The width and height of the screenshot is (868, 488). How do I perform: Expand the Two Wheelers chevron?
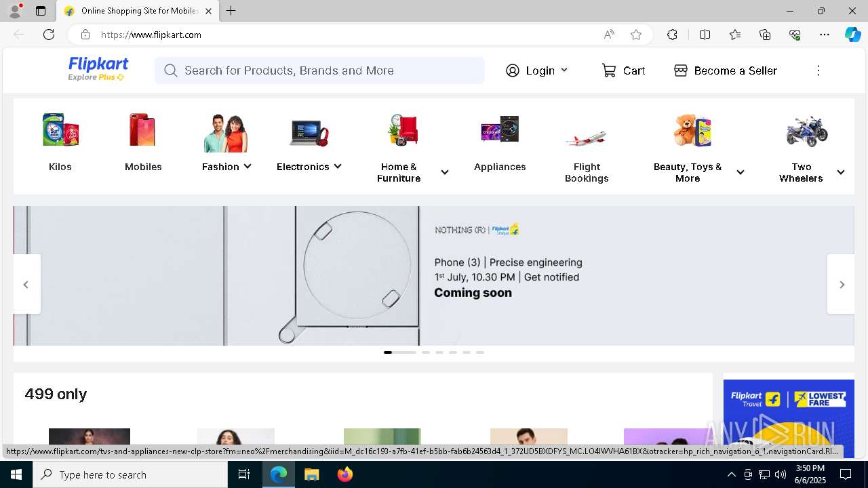coord(841,172)
